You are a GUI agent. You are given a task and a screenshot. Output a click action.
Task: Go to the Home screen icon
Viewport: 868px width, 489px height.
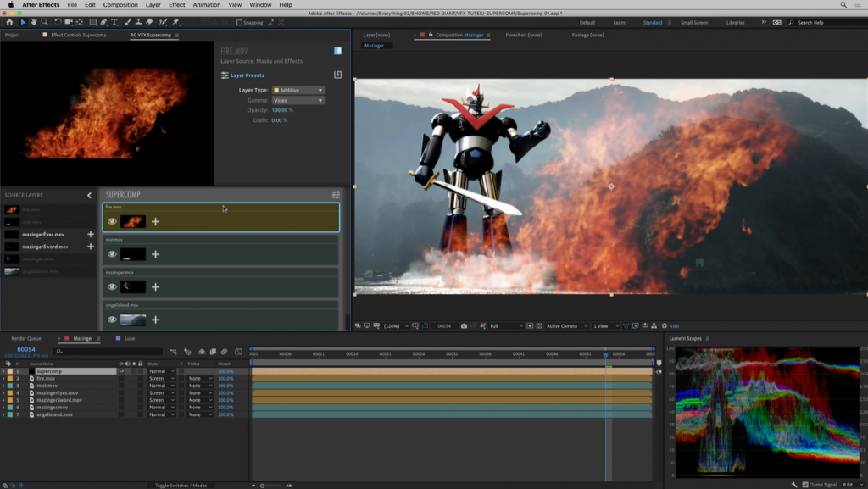pos(9,22)
